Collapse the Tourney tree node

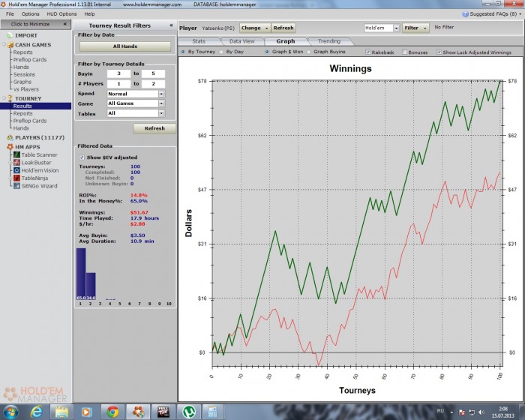point(4,98)
